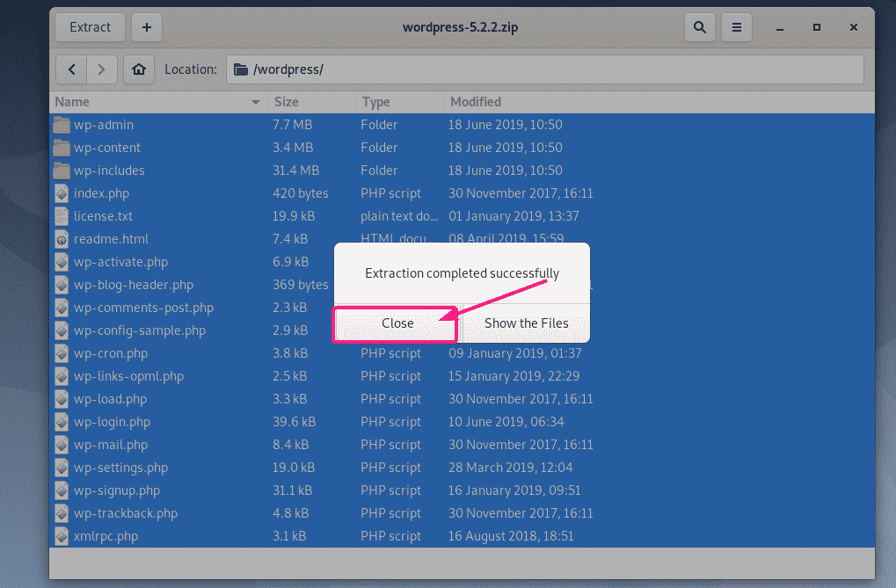Image resolution: width=896 pixels, height=588 pixels.
Task: Click the wp-login.php file icon
Action: (62, 422)
